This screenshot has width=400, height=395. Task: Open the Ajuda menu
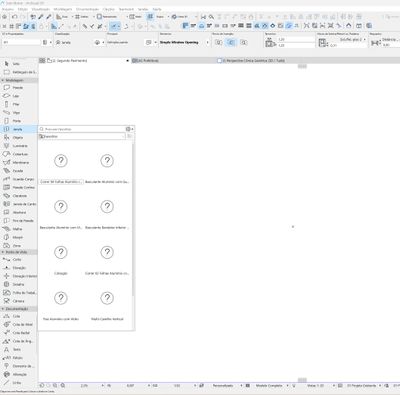pyautogui.click(x=157, y=9)
